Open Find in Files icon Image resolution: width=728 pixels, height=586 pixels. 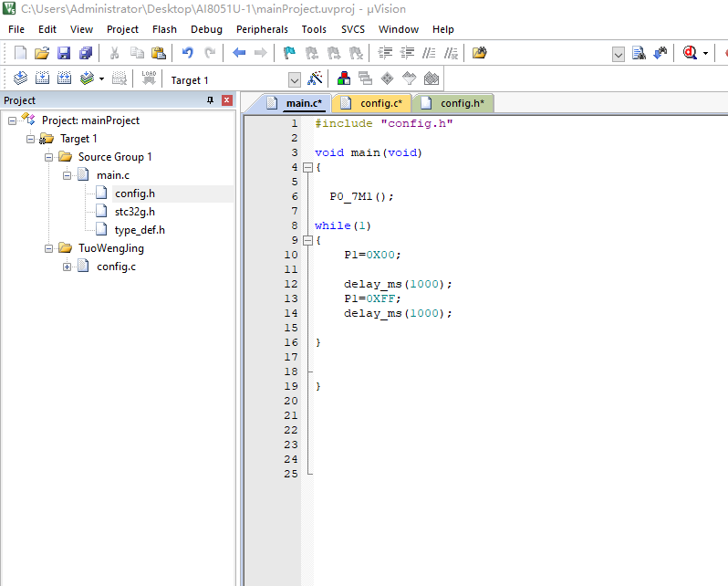[480, 53]
